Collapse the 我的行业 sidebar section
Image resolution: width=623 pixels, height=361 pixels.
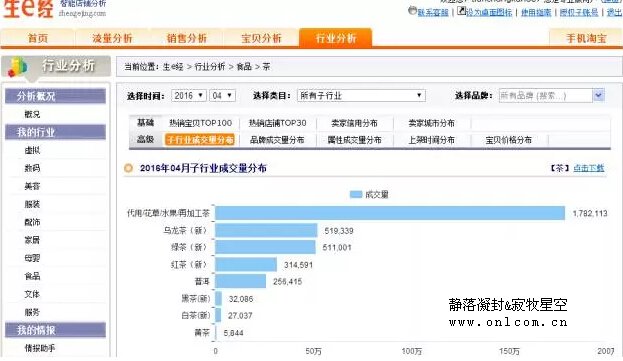(55, 132)
